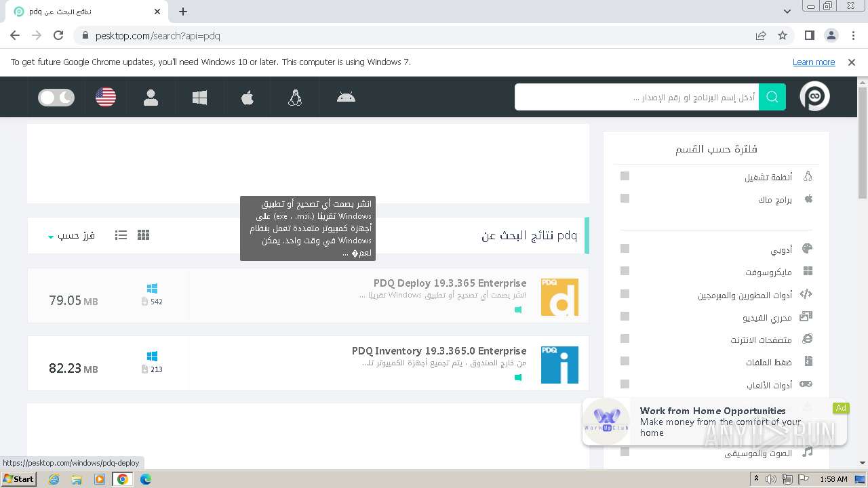868x488 pixels.
Task: Click the Windows icon beside مايكروسوفت
Action: pos(808,271)
